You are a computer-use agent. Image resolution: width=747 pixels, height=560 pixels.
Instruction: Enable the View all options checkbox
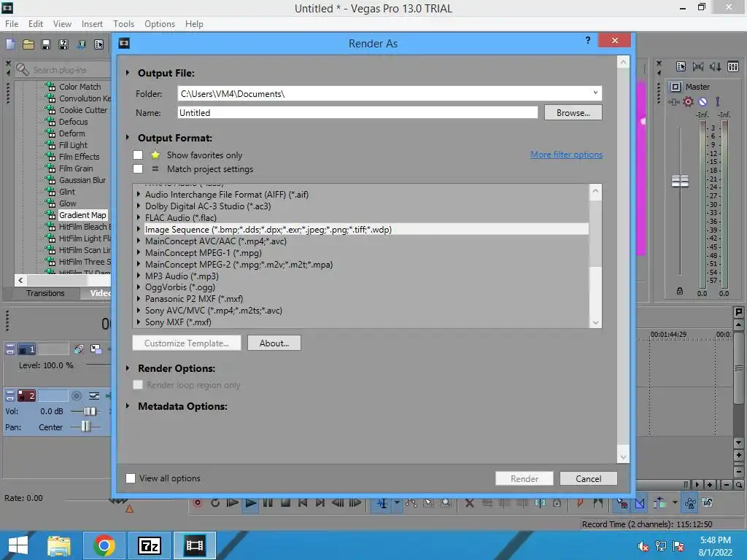click(x=131, y=478)
